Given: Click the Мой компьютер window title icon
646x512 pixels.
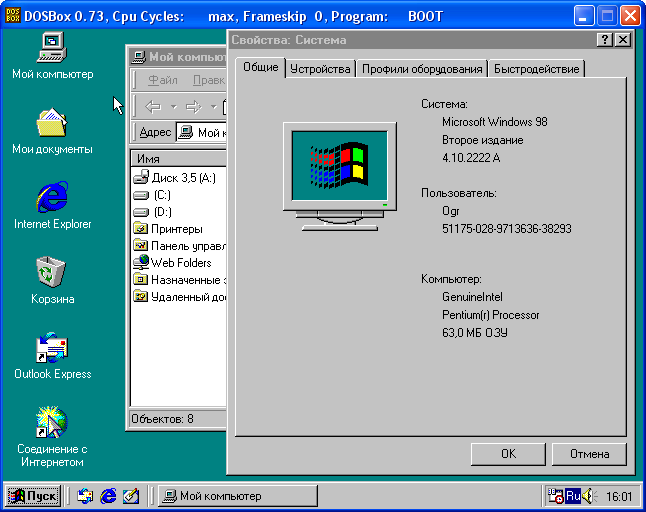Looking at the screenshot, I should point(138,57).
